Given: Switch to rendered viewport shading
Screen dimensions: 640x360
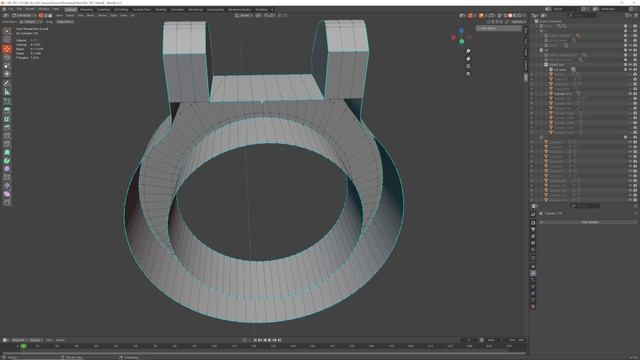Looking at the screenshot, I should click(520, 16).
